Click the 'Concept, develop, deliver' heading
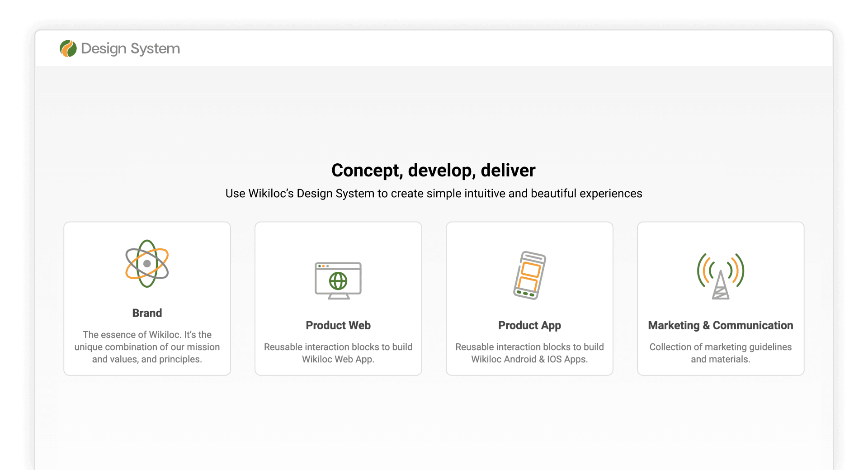Viewport: 868px width, 470px height. pyautogui.click(x=434, y=171)
